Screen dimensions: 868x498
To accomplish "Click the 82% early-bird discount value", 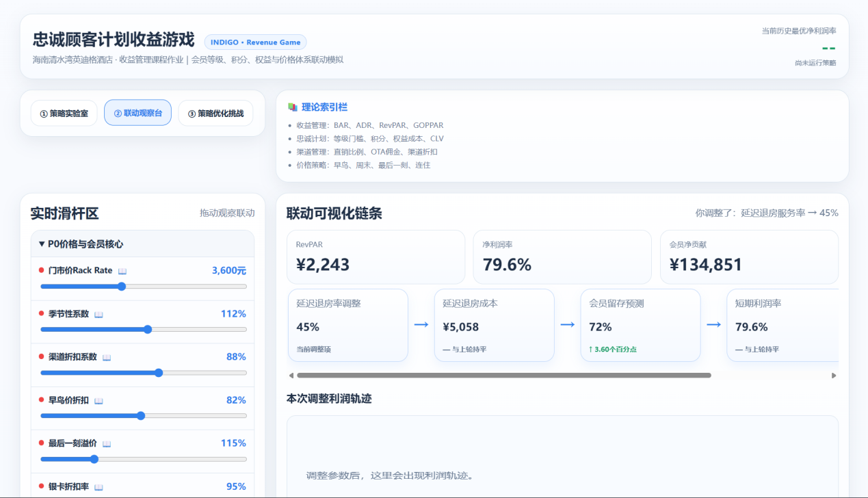I will point(236,400).
